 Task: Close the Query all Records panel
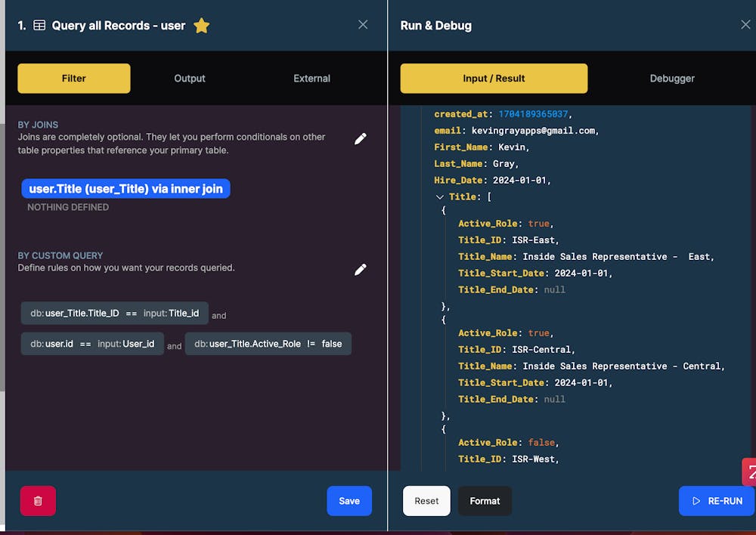click(363, 25)
